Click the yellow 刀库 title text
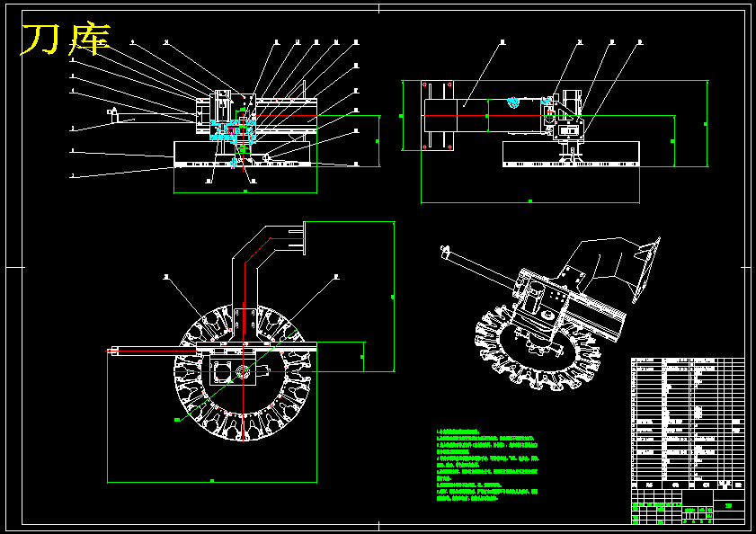This screenshot has width=756, height=534. 66,38
